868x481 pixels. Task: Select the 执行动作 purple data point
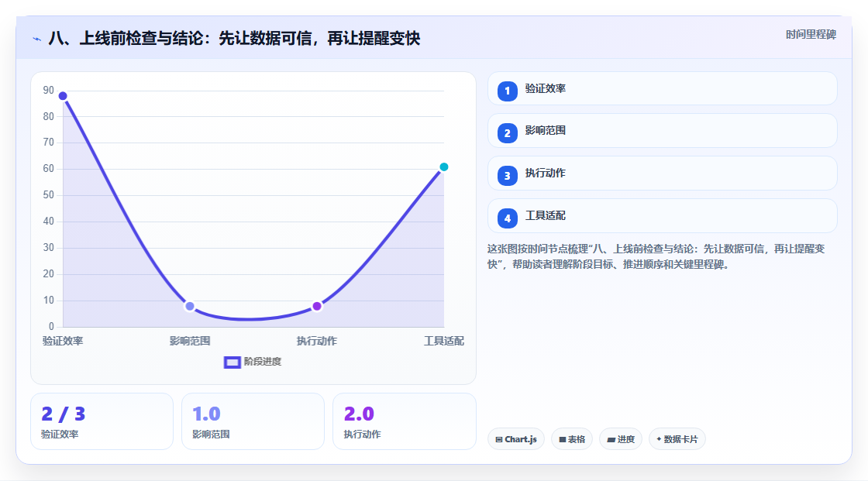[317, 306]
